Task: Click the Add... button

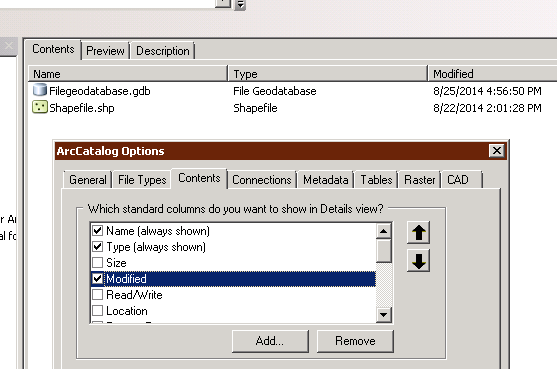Action: tap(270, 341)
